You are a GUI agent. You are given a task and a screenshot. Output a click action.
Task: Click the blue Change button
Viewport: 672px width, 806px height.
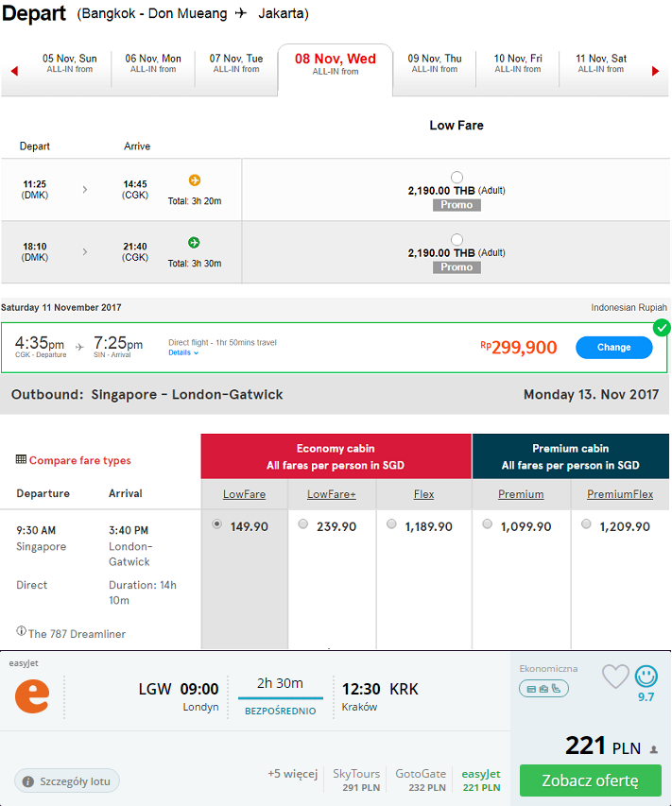click(614, 348)
